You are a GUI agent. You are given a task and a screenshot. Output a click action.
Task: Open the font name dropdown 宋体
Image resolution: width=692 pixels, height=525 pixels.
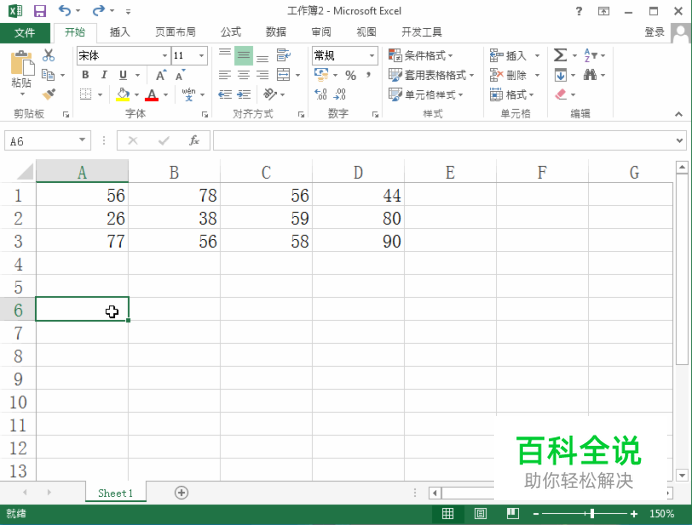pyautogui.click(x=165, y=56)
